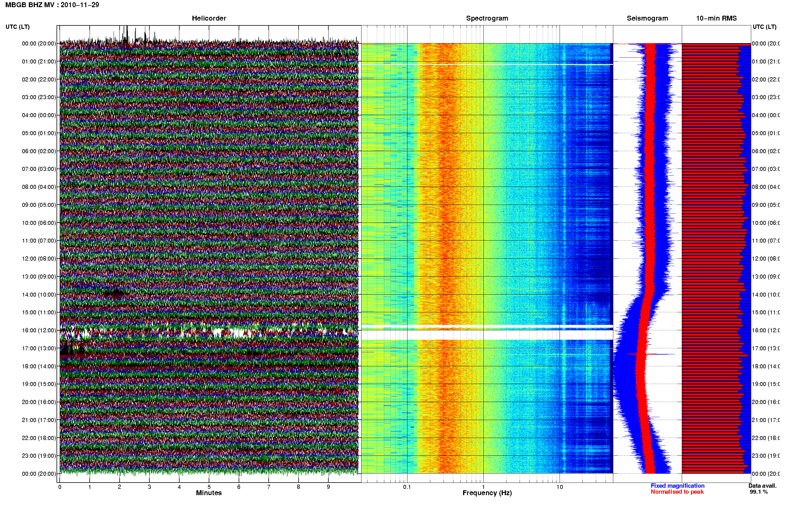This screenshot has height=508, width=812.
Task: Click minute tick label 0 on the helicorder axis
Action: click(x=60, y=487)
